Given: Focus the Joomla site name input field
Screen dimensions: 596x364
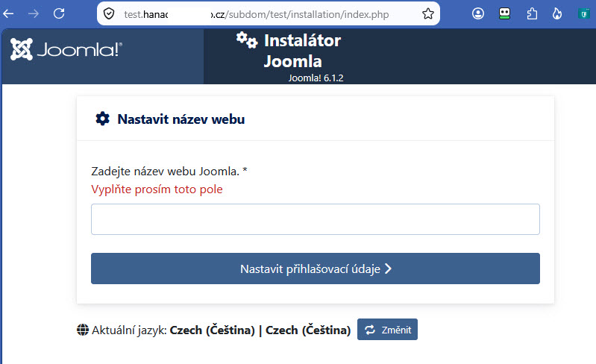Looking at the screenshot, I should tap(316, 219).
